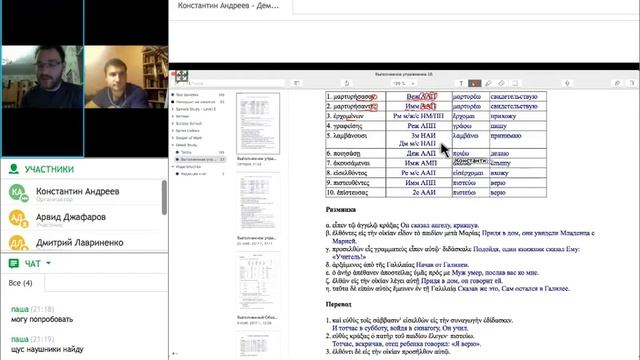Expand the Sunday School notebook arrow

(173, 123)
